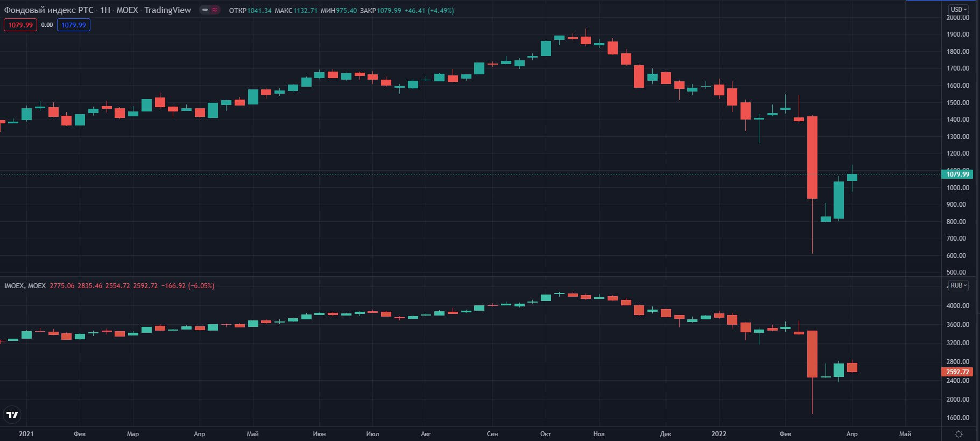Viewport: 980px width, 441px height.
Task: Click the ОТКР 1041.34 open value
Action: point(250,10)
